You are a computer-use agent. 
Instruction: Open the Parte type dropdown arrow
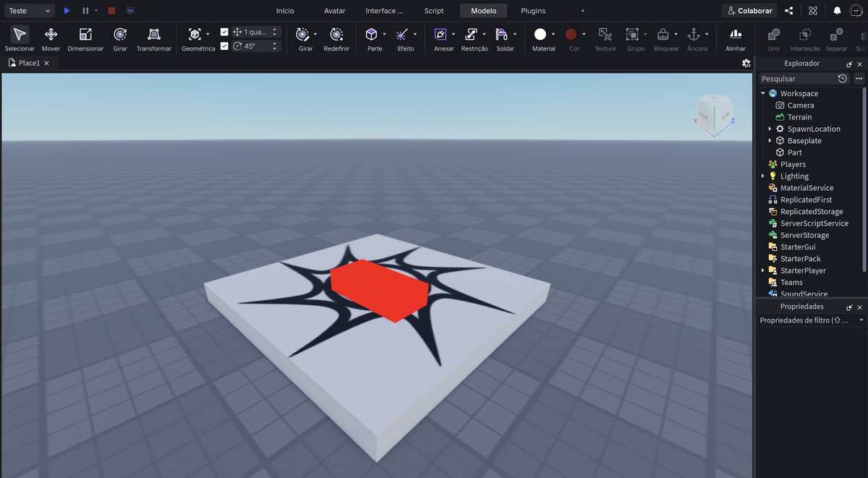coord(384,34)
